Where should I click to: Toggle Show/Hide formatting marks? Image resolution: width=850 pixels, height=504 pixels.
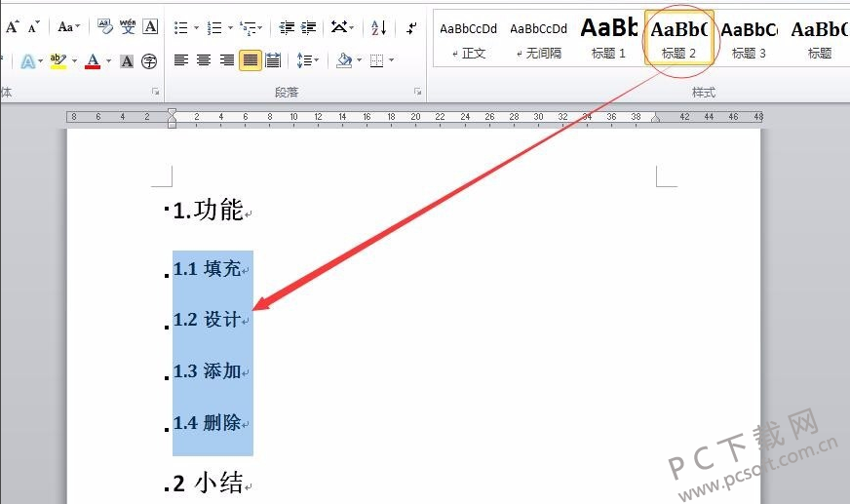[412, 27]
